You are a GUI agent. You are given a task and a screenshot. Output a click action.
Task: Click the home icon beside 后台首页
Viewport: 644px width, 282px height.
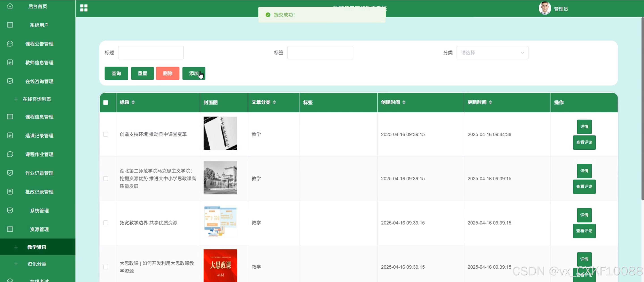(x=10, y=6)
